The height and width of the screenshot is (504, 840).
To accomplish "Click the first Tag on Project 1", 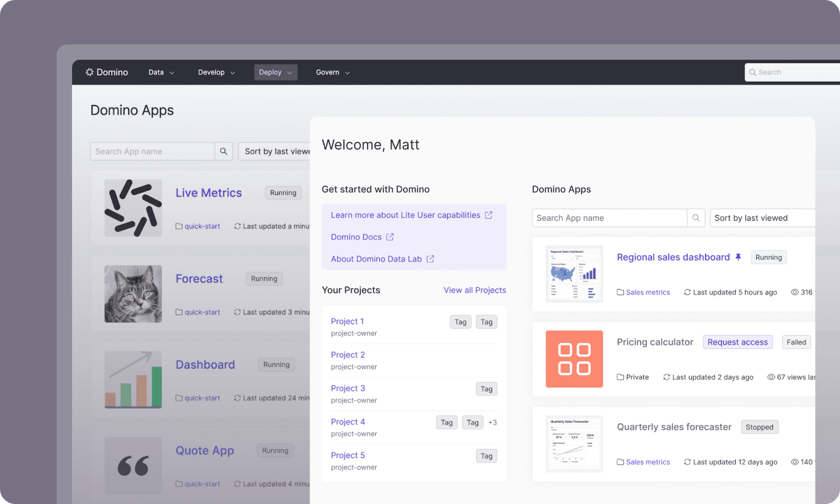I will pos(460,322).
